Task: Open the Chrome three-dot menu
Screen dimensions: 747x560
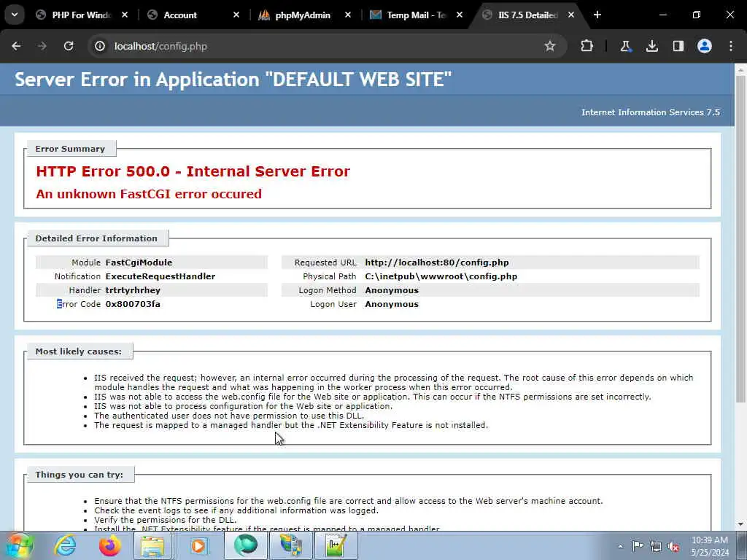Action: click(731, 46)
